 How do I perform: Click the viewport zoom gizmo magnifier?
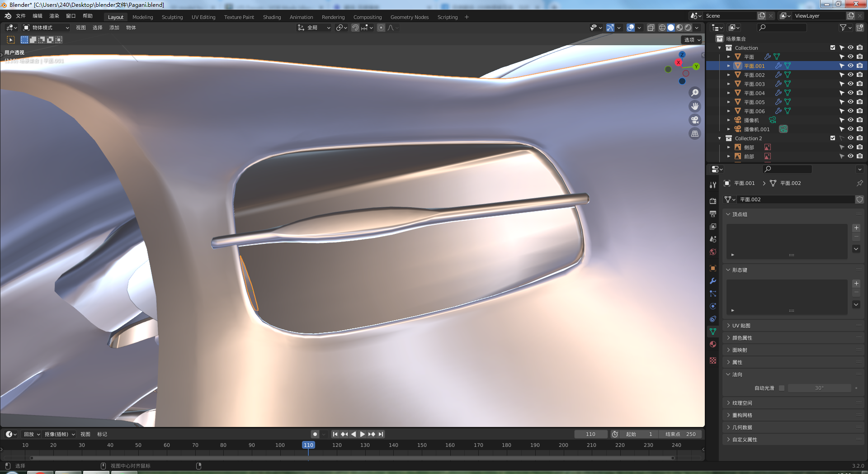tap(695, 93)
